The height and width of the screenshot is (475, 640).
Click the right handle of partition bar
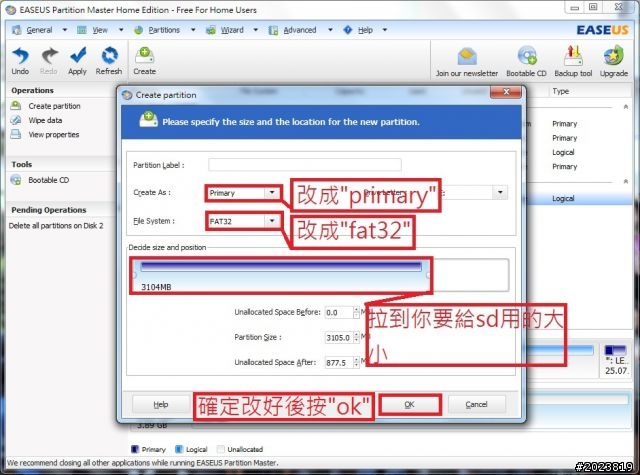click(x=428, y=275)
